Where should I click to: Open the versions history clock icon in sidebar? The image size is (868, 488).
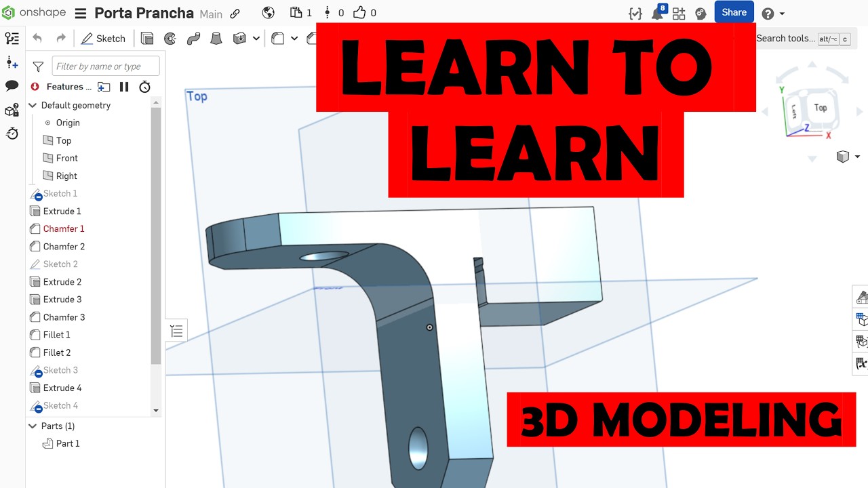(x=12, y=134)
